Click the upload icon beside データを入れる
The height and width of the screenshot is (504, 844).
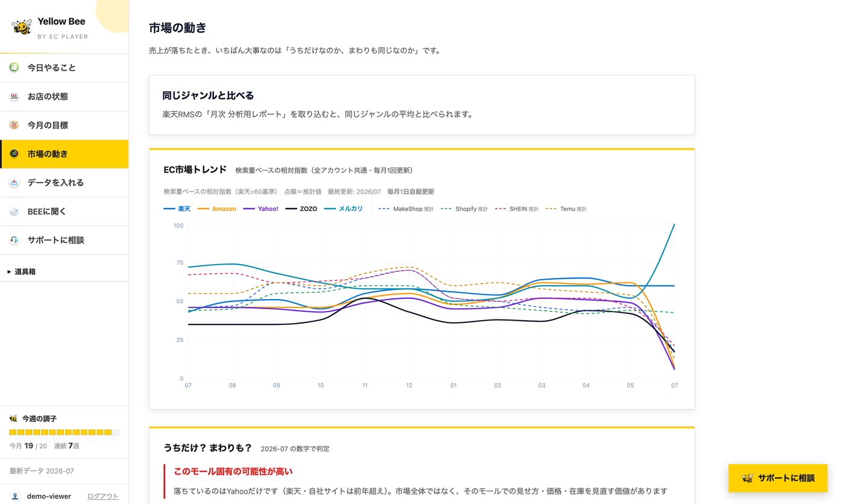14,183
